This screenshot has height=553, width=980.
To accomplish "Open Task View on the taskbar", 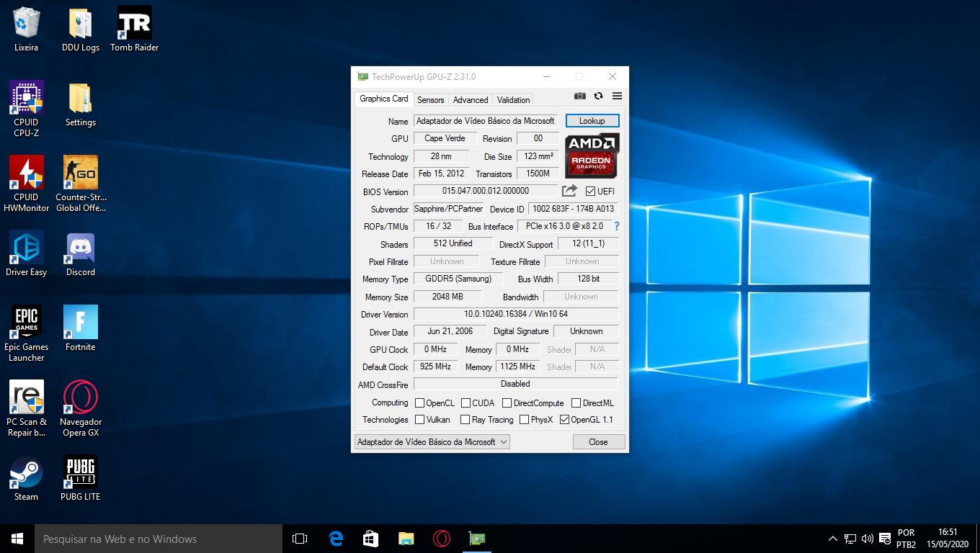I will click(300, 539).
